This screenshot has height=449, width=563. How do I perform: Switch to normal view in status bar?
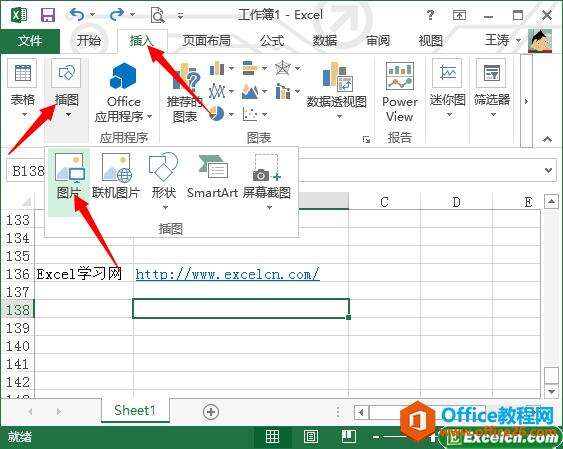tap(272, 437)
